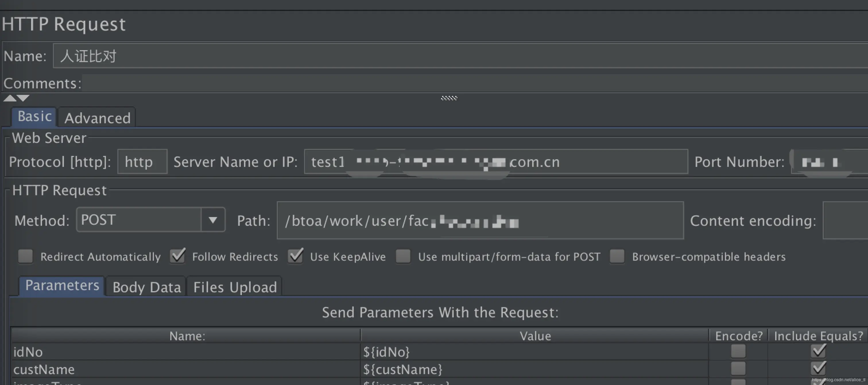Screen dimensions: 868x385
Task: Open the Method dropdown arrow
Action: tap(213, 220)
